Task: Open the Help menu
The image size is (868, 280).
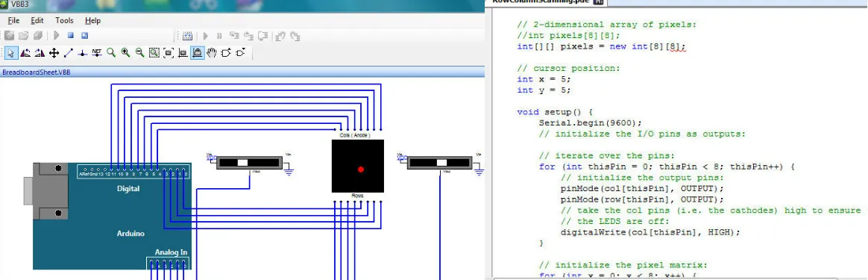Action: [x=92, y=20]
